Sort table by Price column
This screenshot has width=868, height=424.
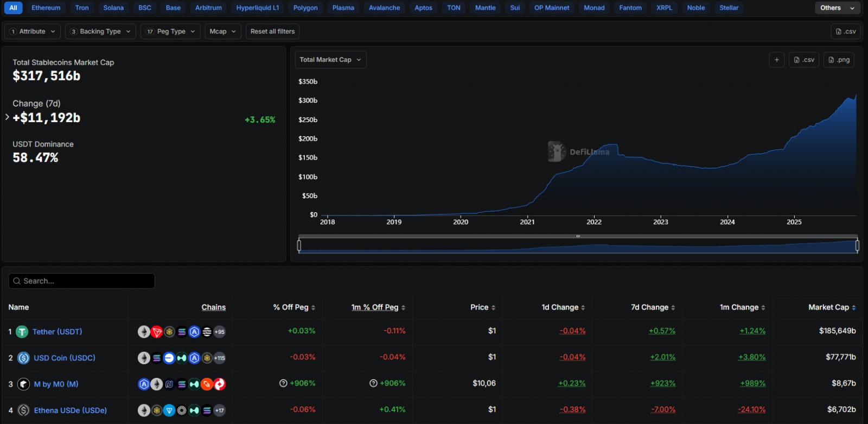(483, 307)
